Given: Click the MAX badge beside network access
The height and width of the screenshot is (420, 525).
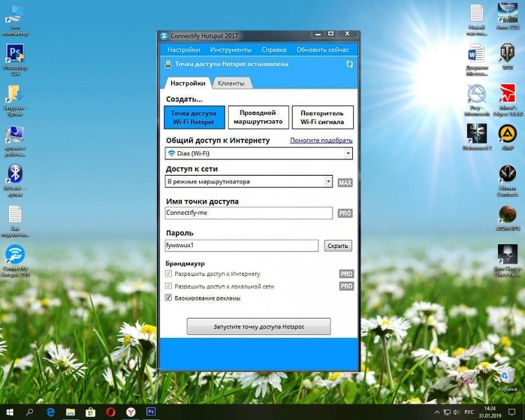Looking at the screenshot, I should (x=345, y=183).
